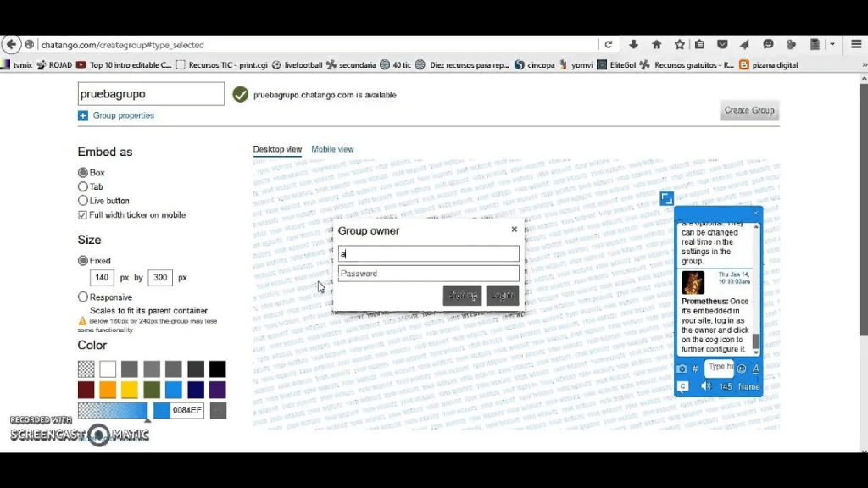The width and height of the screenshot is (868, 488).
Task: Click the expand icon above chat widget
Action: 666,198
